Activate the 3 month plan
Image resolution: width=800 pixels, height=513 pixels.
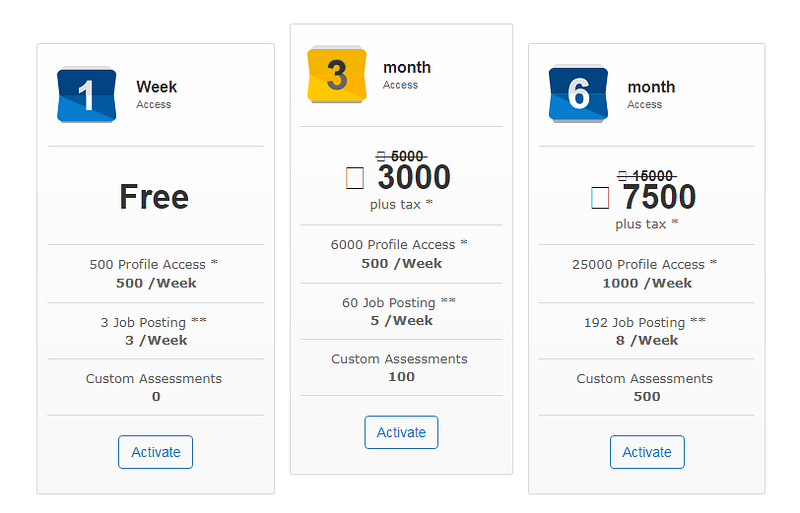pyautogui.click(x=401, y=432)
